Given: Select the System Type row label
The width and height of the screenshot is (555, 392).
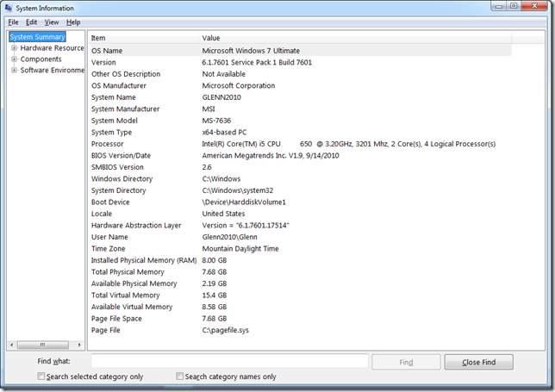Looking at the screenshot, I should (111, 133).
